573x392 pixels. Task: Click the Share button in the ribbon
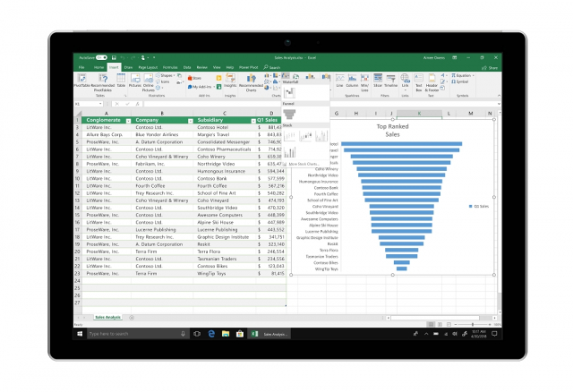(492, 67)
